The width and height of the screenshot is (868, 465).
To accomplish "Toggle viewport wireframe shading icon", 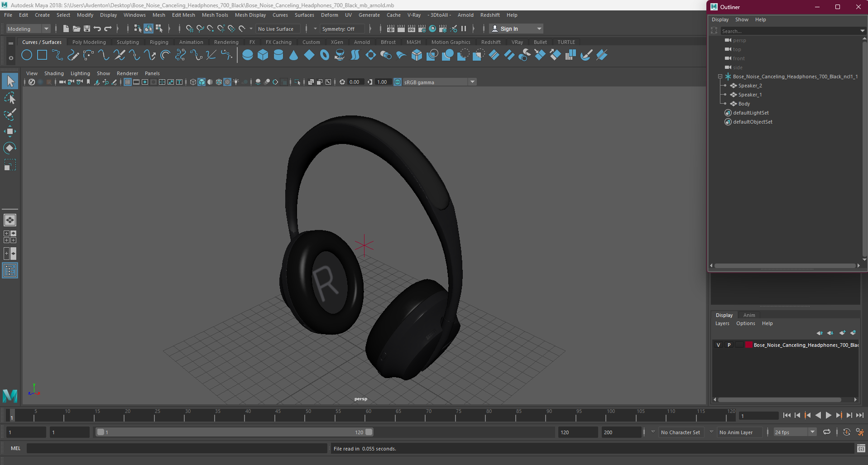I will pos(193,82).
